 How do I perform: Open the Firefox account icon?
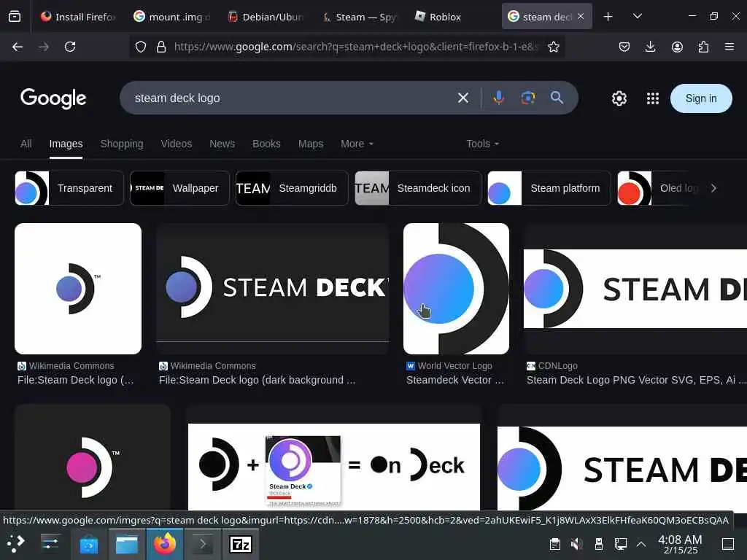point(677,47)
